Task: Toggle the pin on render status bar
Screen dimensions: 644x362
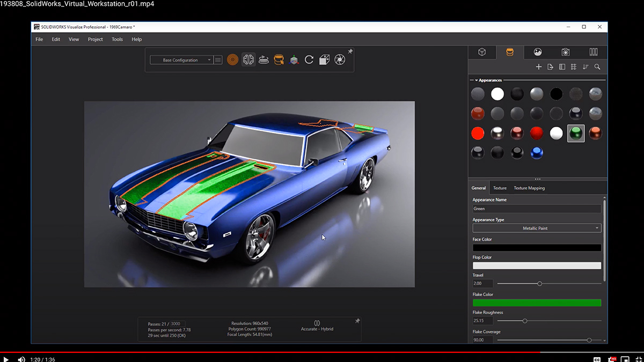Action: [x=357, y=321]
